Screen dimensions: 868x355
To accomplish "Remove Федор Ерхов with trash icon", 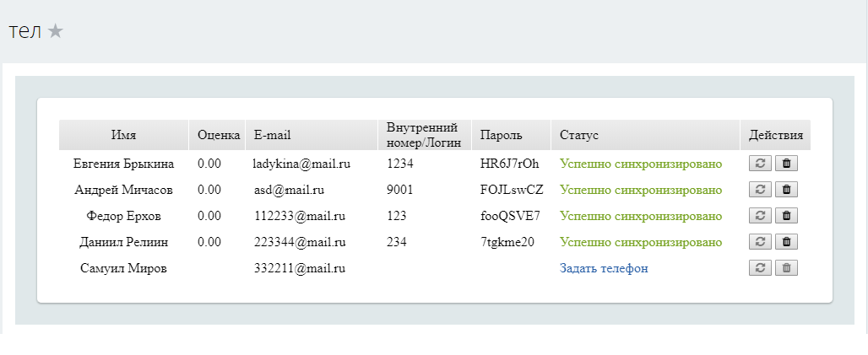I will [x=786, y=216].
